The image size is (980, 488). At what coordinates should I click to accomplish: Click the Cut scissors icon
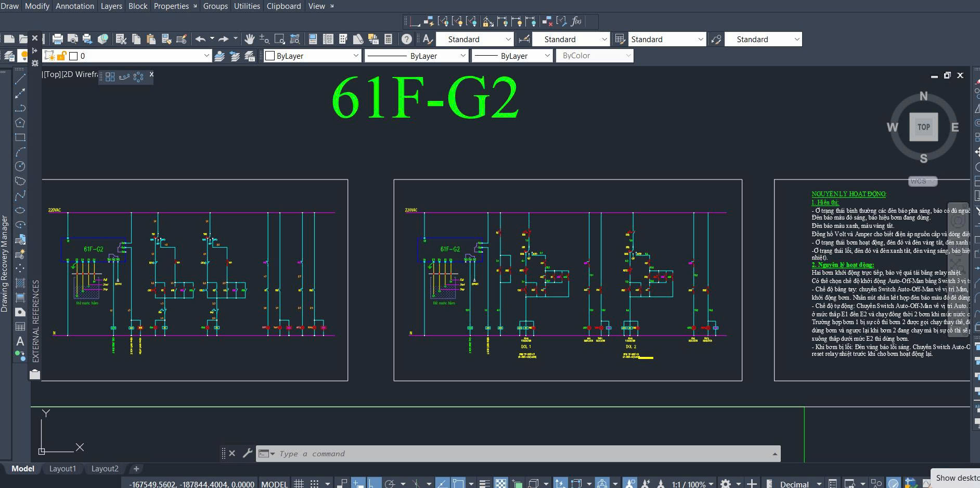[121, 39]
